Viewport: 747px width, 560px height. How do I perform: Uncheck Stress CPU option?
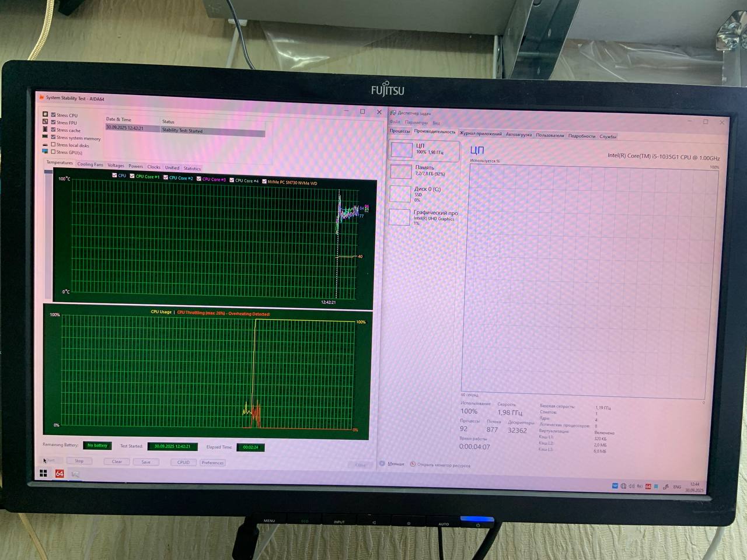pyautogui.click(x=54, y=115)
